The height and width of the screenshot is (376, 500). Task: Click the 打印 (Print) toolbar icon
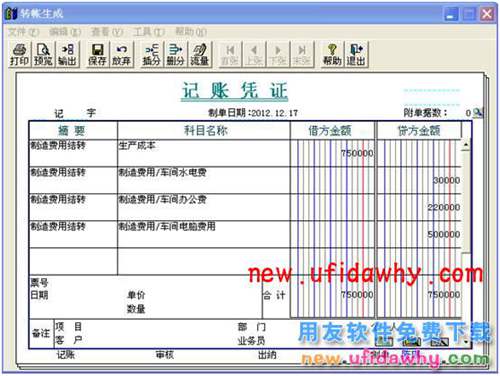pos(19,54)
